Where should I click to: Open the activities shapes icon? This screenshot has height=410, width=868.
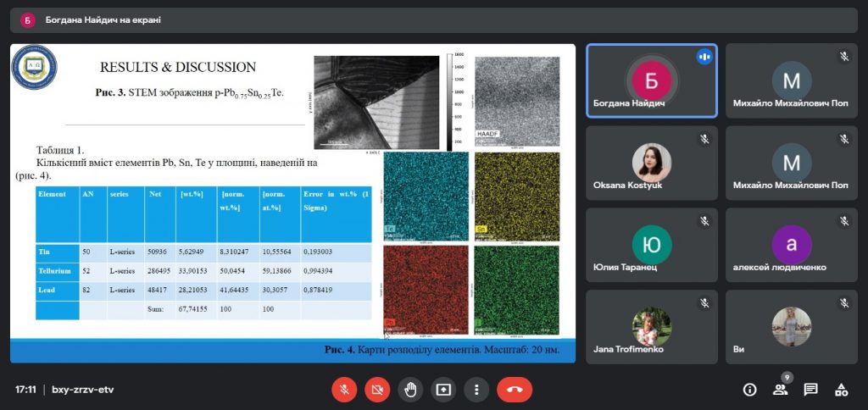pyautogui.click(x=841, y=390)
